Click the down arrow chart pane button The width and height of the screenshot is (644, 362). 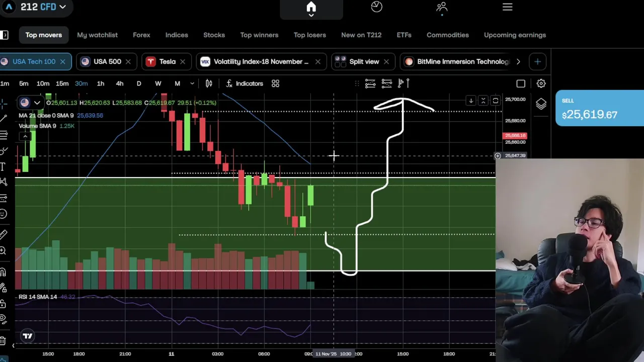pos(471,101)
